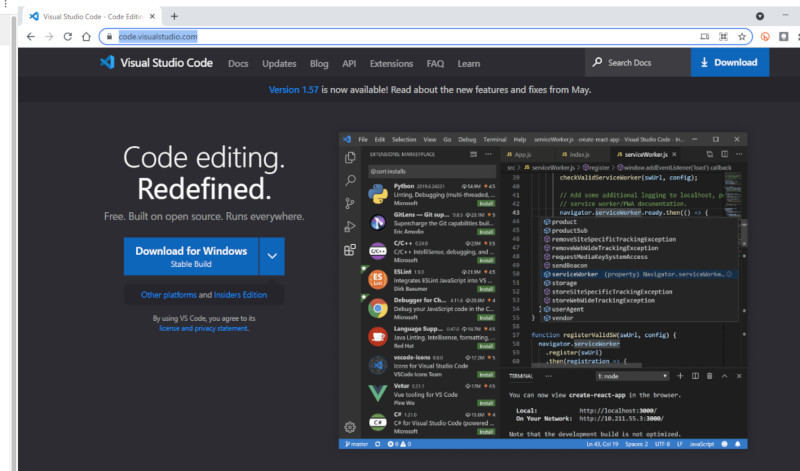This screenshot has width=800, height=471.
Task: Open the Other platforms link
Action: pyautogui.click(x=168, y=295)
